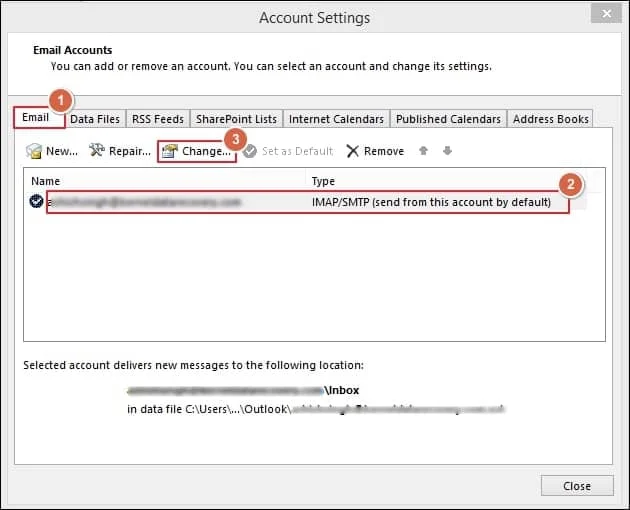Click the Change account settings icon
The width and height of the screenshot is (630, 510).
[170, 151]
